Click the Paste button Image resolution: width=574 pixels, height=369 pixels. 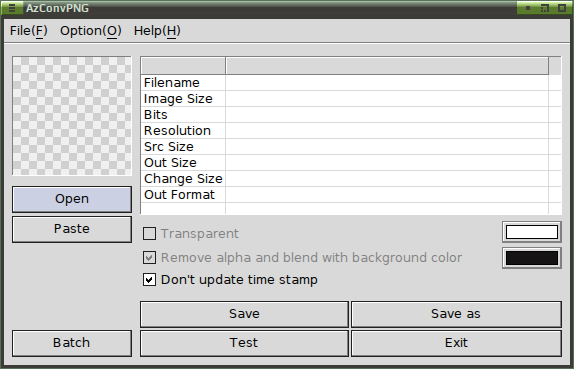click(72, 229)
